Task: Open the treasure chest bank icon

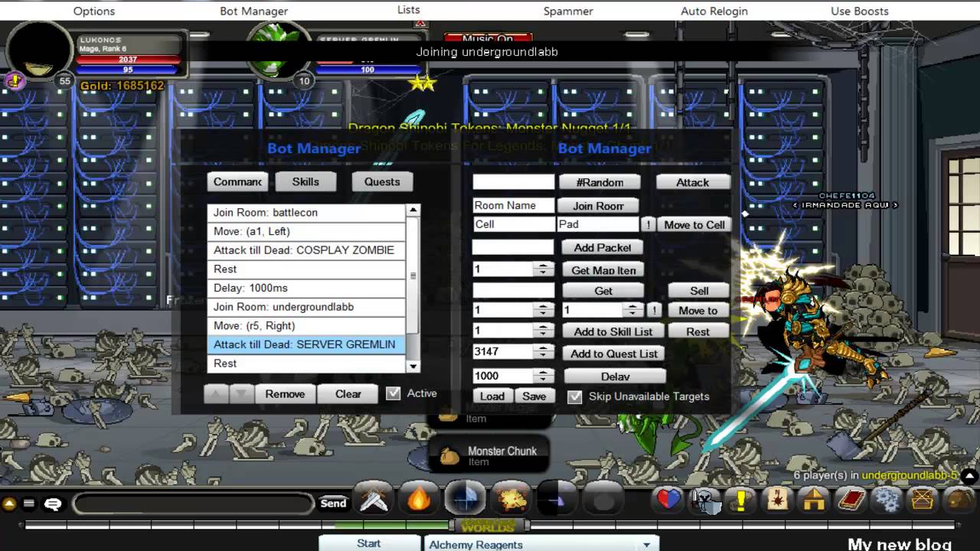Action: click(x=923, y=500)
